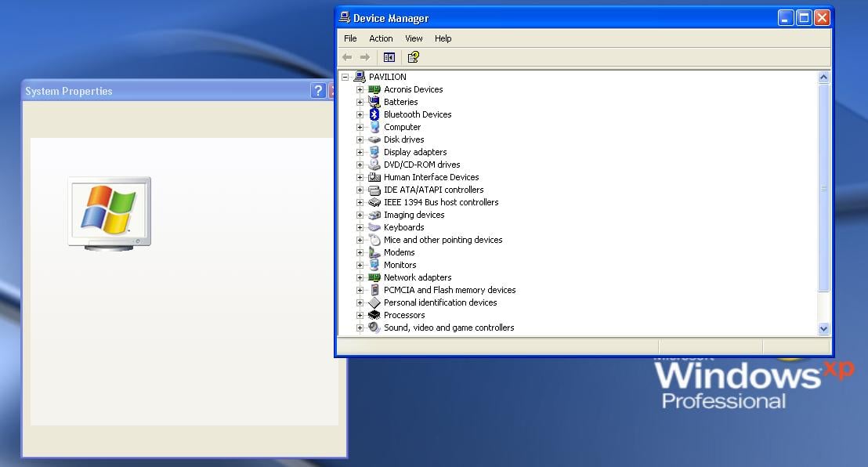
Task: Collapse the PAVILION root node
Action: click(x=345, y=77)
